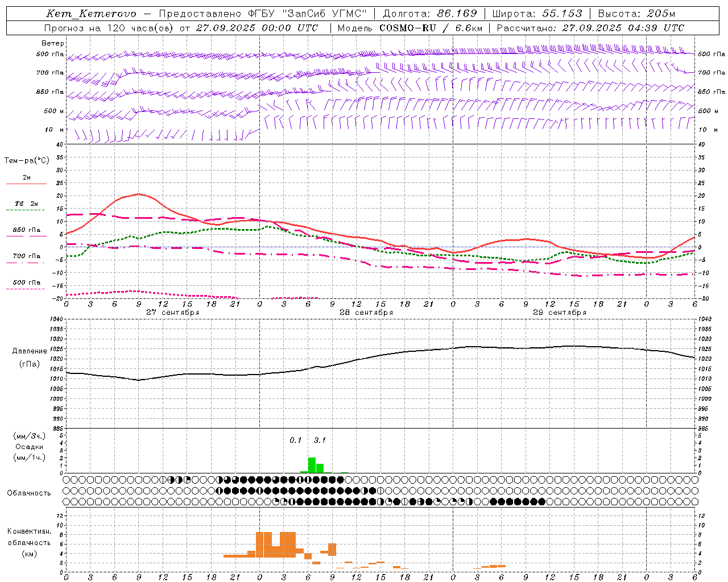The height and width of the screenshot is (582, 728).
Task: Select the longitude value 86.169
Action: [457, 14]
